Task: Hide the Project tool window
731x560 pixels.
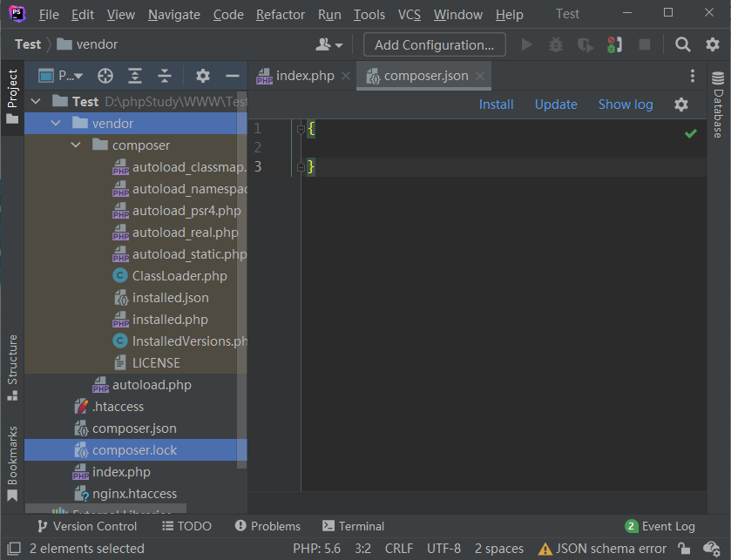Action: 232,76
